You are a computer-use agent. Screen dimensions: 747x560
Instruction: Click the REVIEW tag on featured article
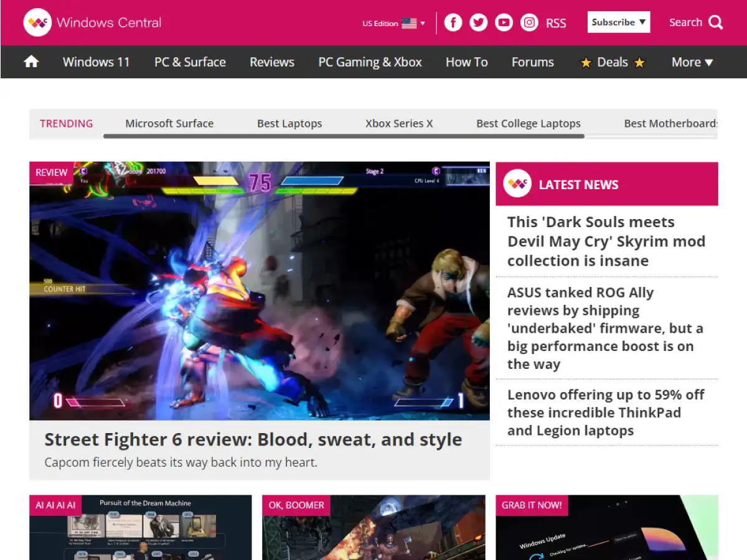coord(51,172)
